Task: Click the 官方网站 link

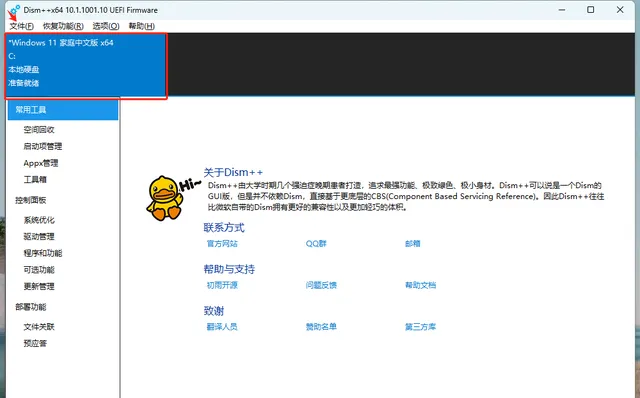Action: point(222,244)
